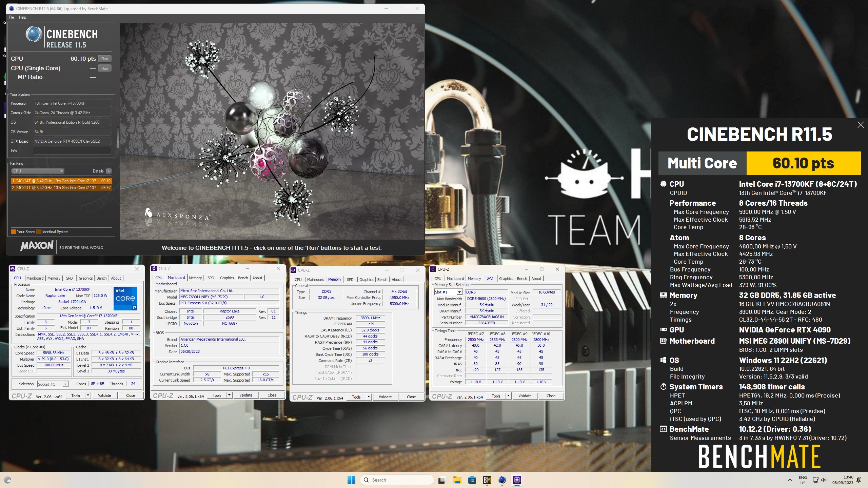The width and height of the screenshot is (868, 488).
Task: Run the CPU Single Core test
Action: tap(105, 68)
